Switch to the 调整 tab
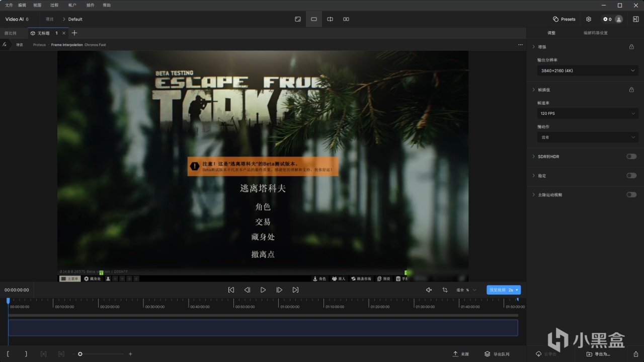The image size is (644, 362). [551, 33]
